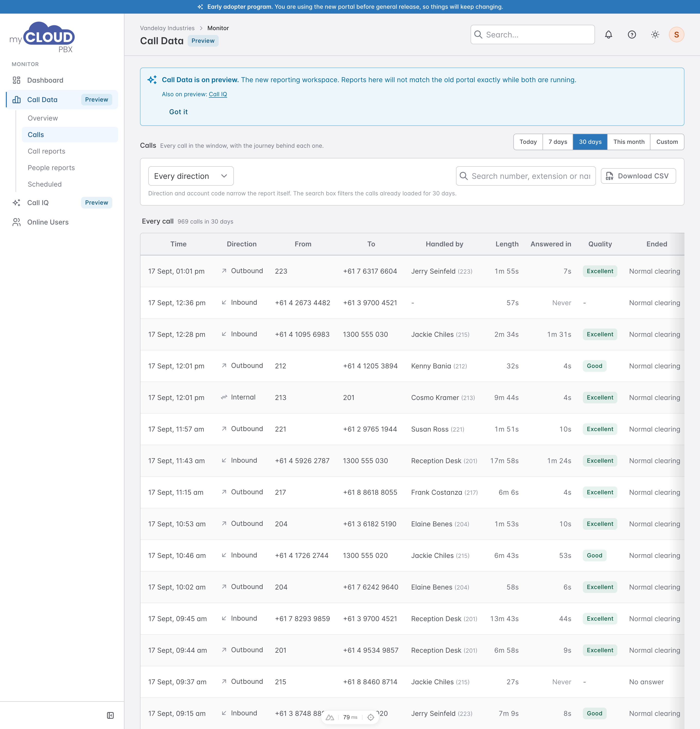Viewport: 700px width, 729px height.
Task: Click the internal arrows icon on extension 213 call
Action: point(224,397)
